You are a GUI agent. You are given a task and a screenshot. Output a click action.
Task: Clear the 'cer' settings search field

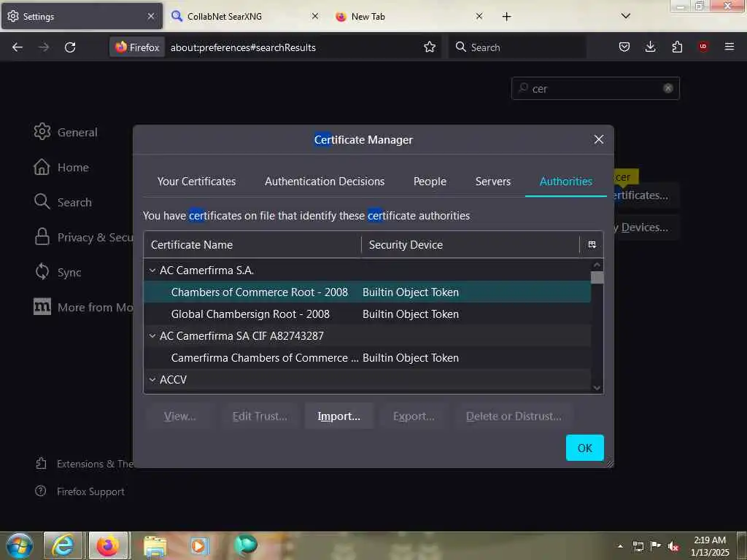click(x=668, y=88)
